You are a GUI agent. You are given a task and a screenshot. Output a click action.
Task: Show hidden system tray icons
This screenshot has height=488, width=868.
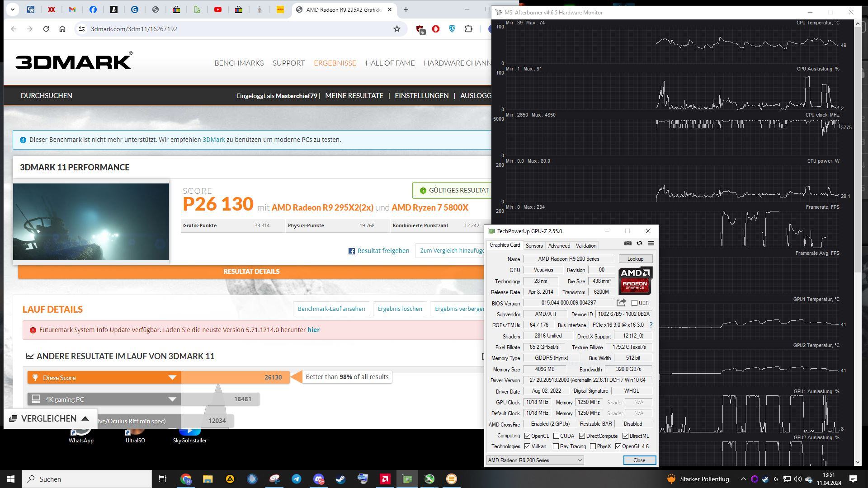(x=743, y=479)
